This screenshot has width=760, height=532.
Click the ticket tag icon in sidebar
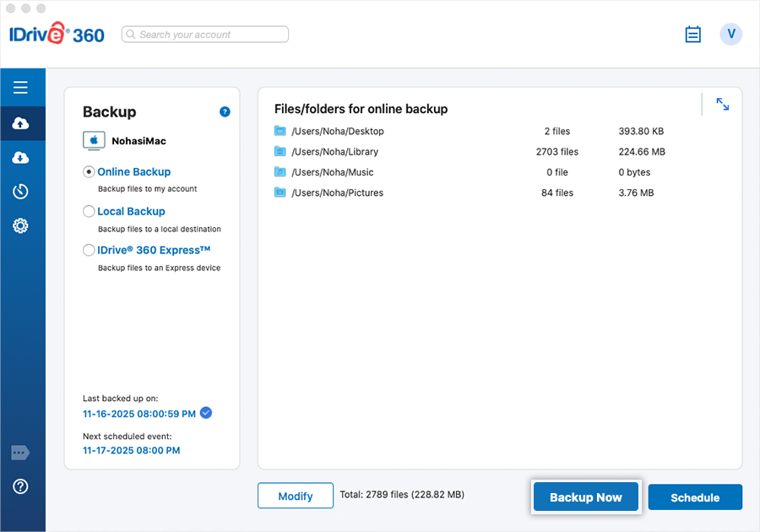coord(21,453)
